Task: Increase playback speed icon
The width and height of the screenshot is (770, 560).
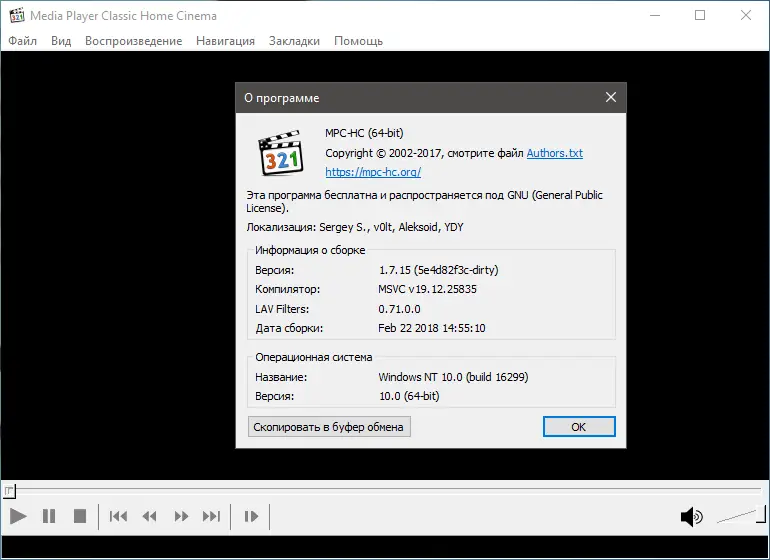Action: (181, 516)
